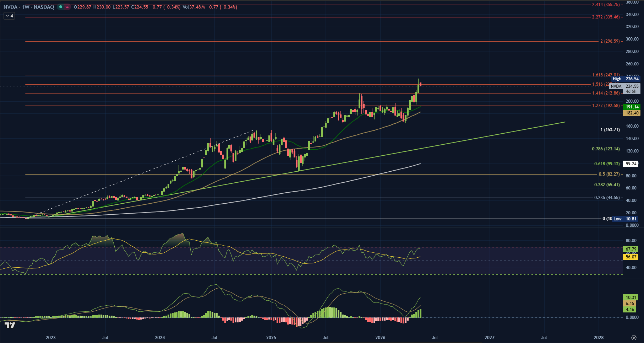Image resolution: width=644 pixels, height=343 pixels.
Task: Select the 0.5 (82.27) Fibonacci level
Action: [609, 174]
